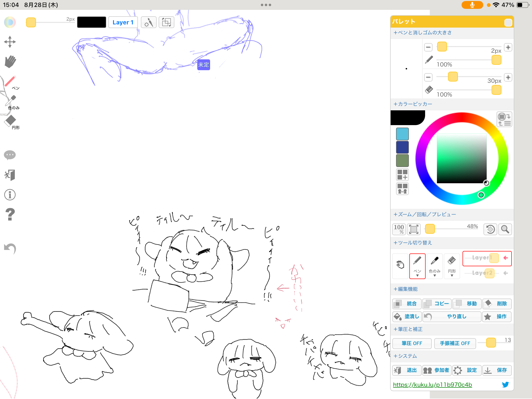Open the pen settings icon in top bar
This screenshot has width=532, height=399.
(149, 22)
